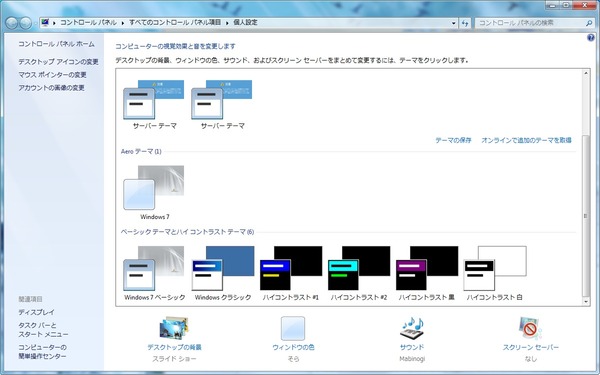600x375 pixels.
Task: Select the second サーバー テーマ thumbnail
Action: [x=222, y=104]
